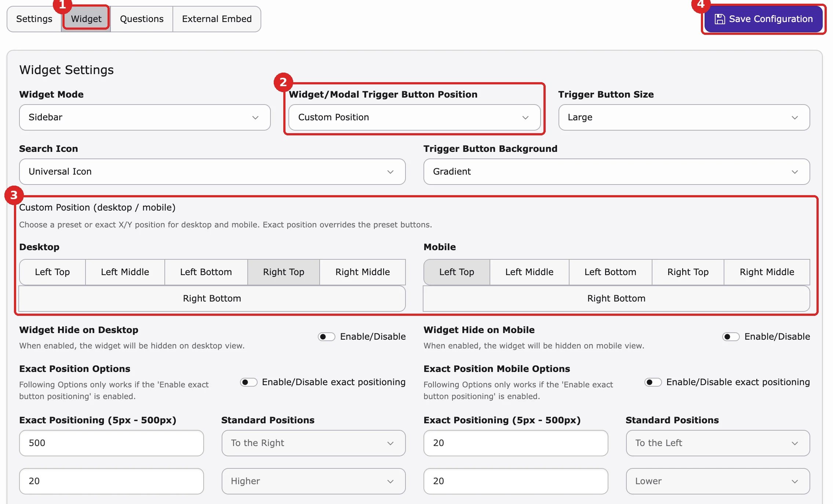Open the To the Left dropdown
The height and width of the screenshot is (504, 833).
click(718, 443)
